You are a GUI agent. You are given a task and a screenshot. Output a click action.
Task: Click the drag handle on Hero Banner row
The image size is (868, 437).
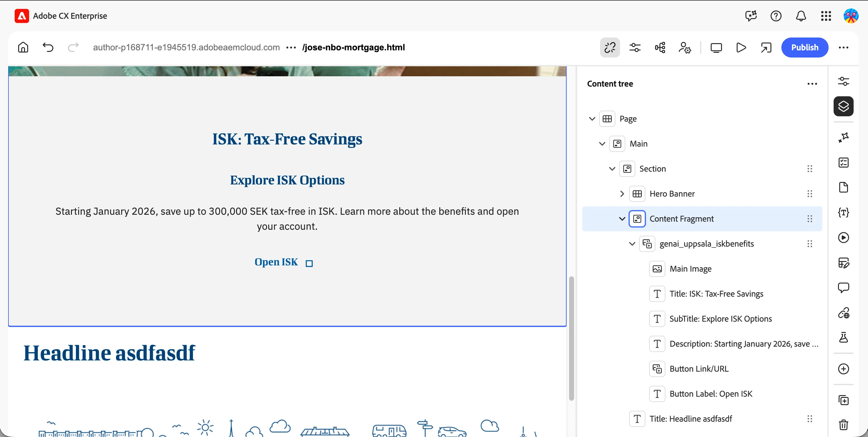coord(809,194)
